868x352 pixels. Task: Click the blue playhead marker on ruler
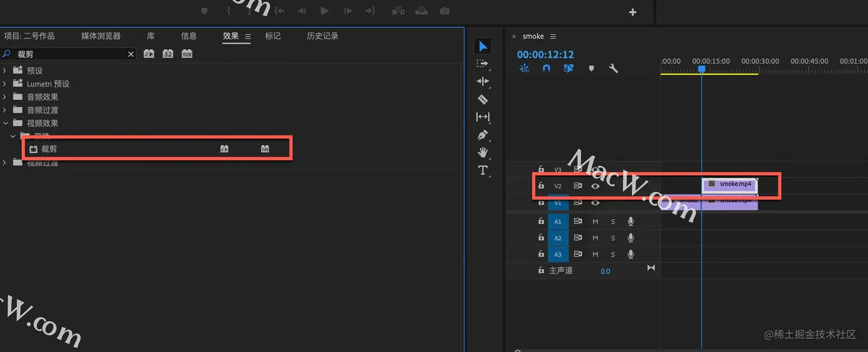[702, 69]
